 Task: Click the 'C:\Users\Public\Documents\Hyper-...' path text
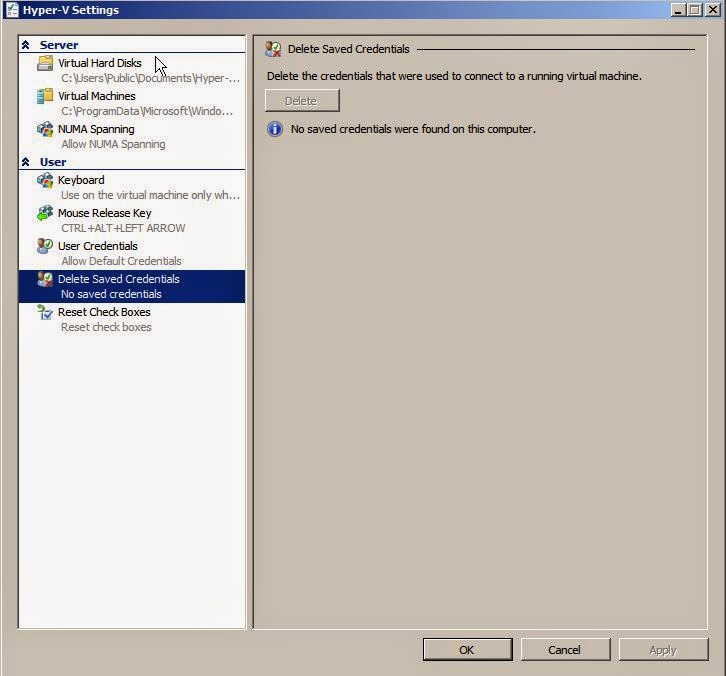pyautogui.click(x=150, y=78)
